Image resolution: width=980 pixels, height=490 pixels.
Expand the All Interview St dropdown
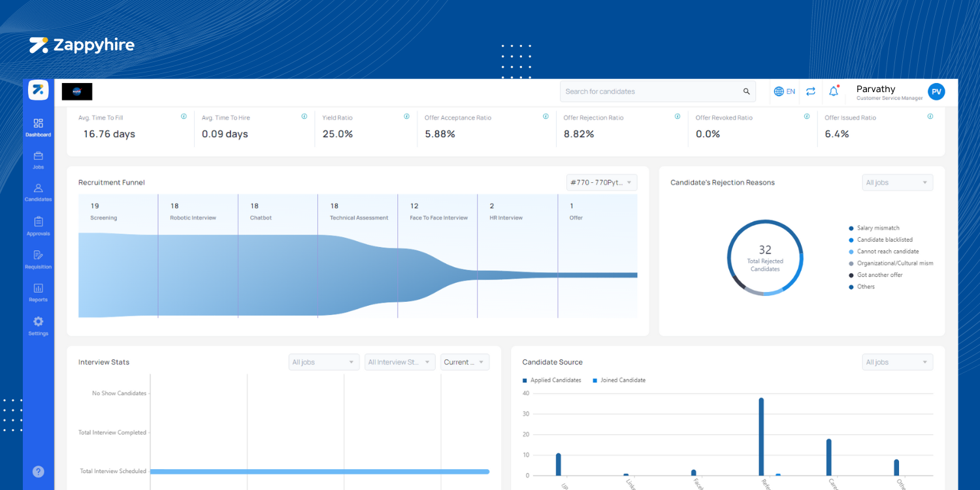coord(400,361)
